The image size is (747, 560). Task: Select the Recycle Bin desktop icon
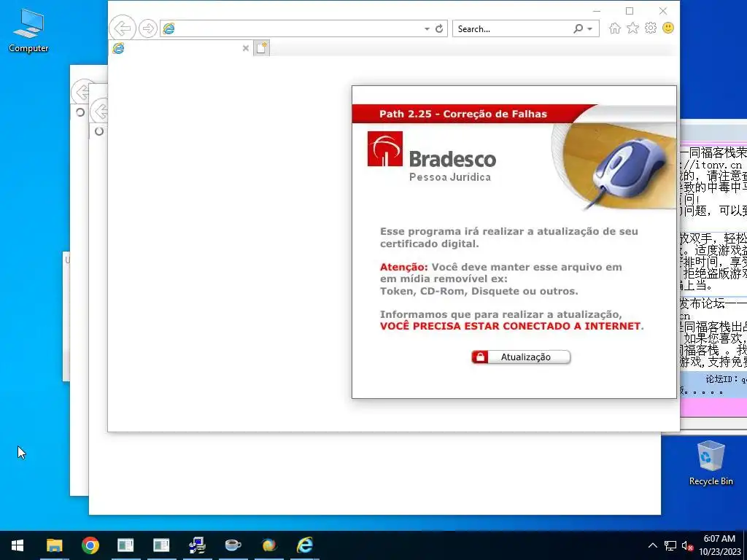click(711, 463)
